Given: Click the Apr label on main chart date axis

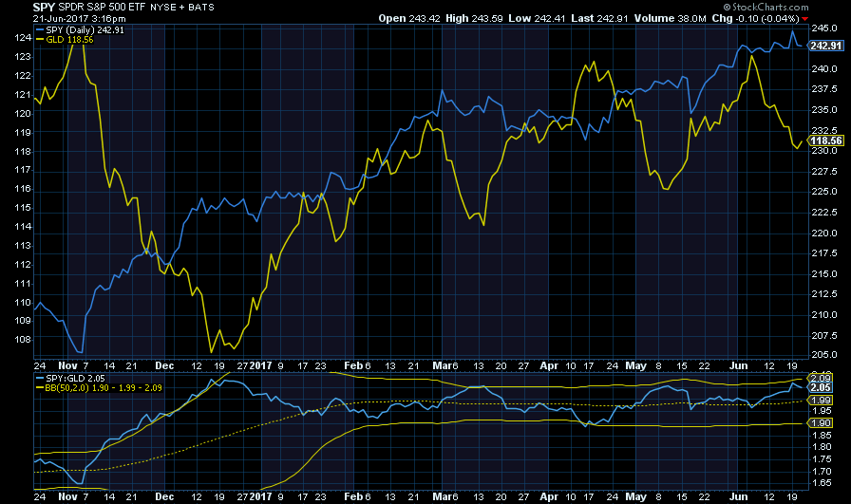Looking at the screenshot, I should tap(549, 365).
